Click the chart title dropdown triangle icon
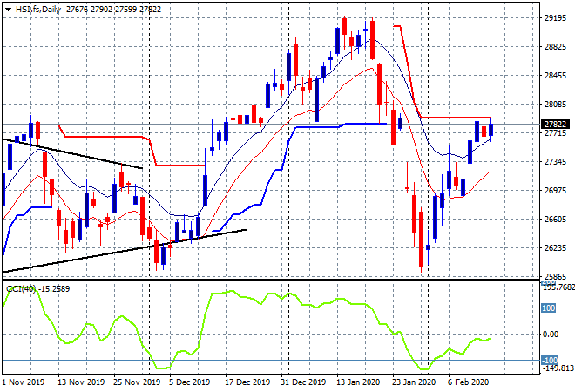 tap(8, 10)
